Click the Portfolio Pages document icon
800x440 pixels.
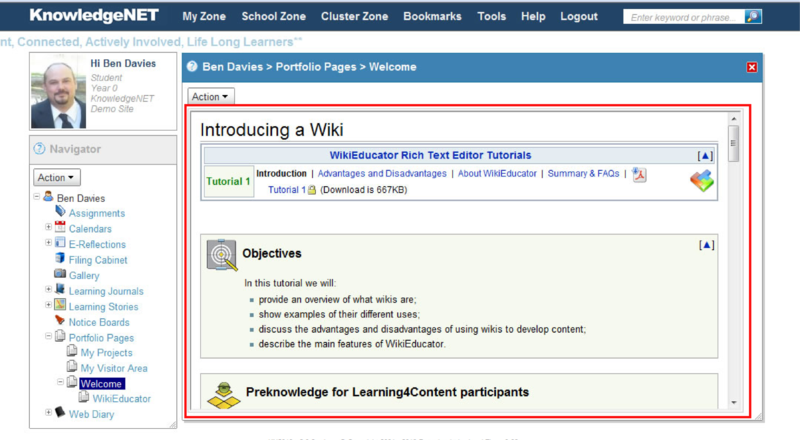pyautogui.click(x=60, y=336)
